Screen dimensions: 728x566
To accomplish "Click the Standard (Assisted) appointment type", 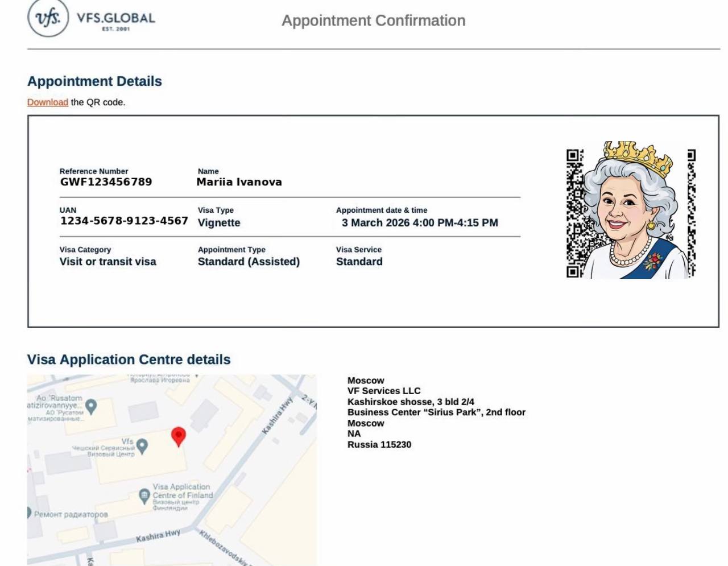I will coord(249,262).
